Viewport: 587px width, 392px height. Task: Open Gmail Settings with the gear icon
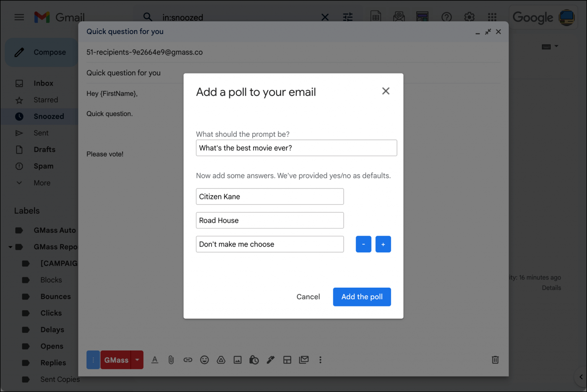pyautogui.click(x=469, y=17)
